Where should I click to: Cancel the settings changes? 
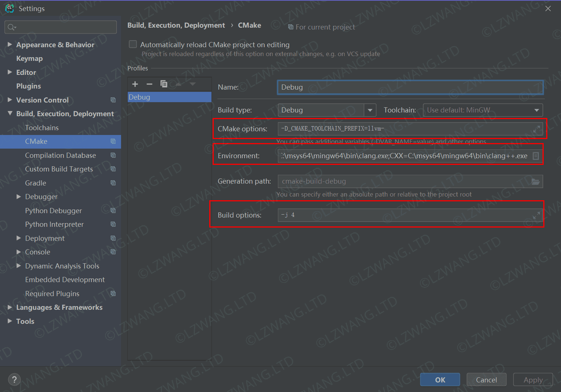click(x=486, y=379)
